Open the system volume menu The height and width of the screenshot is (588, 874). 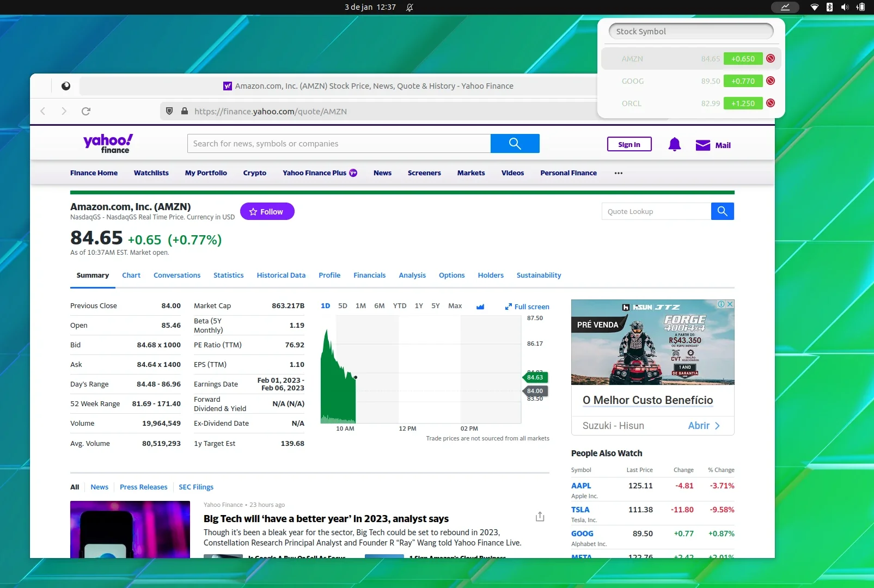[x=845, y=7]
